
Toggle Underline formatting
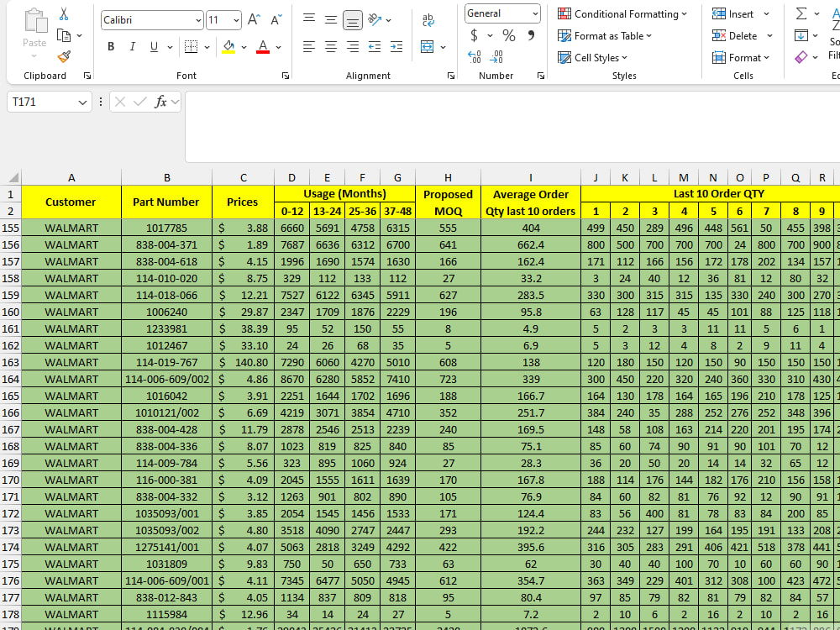pos(154,47)
